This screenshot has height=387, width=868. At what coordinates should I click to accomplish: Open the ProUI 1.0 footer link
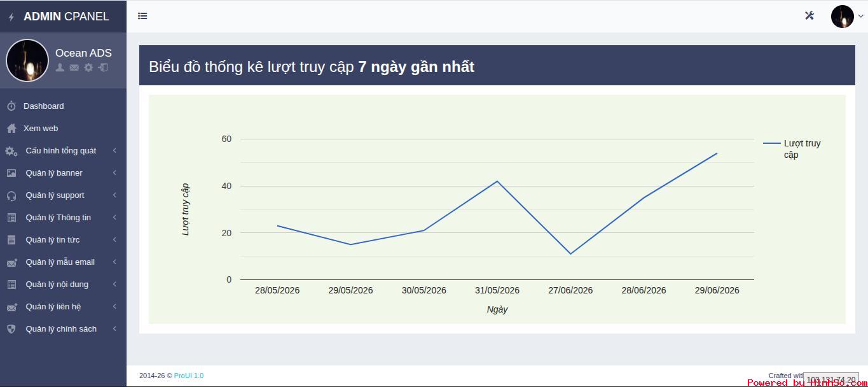pos(189,376)
